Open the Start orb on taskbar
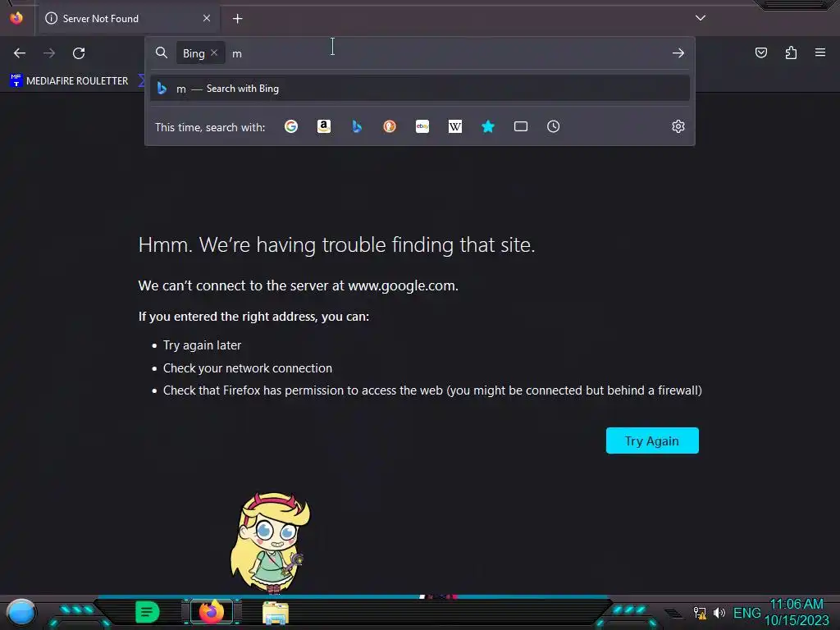Viewport: 840px width, 630px height. [x=21, y=612]
